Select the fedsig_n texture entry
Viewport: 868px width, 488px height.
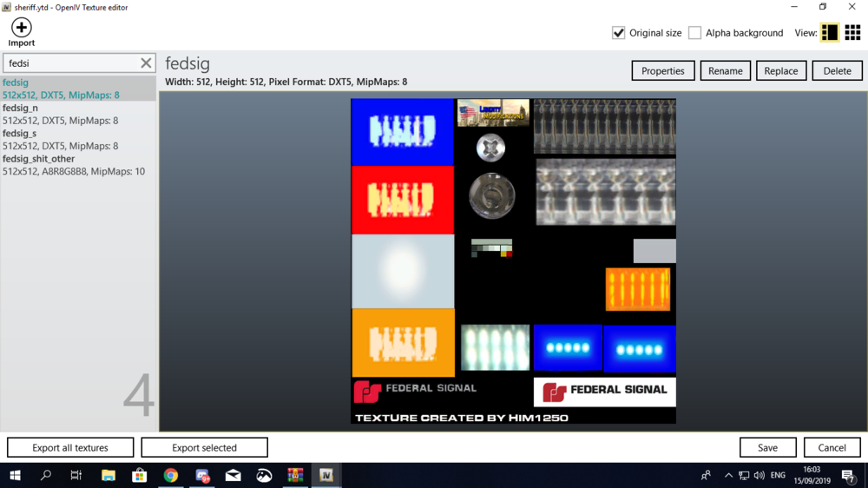78,114
